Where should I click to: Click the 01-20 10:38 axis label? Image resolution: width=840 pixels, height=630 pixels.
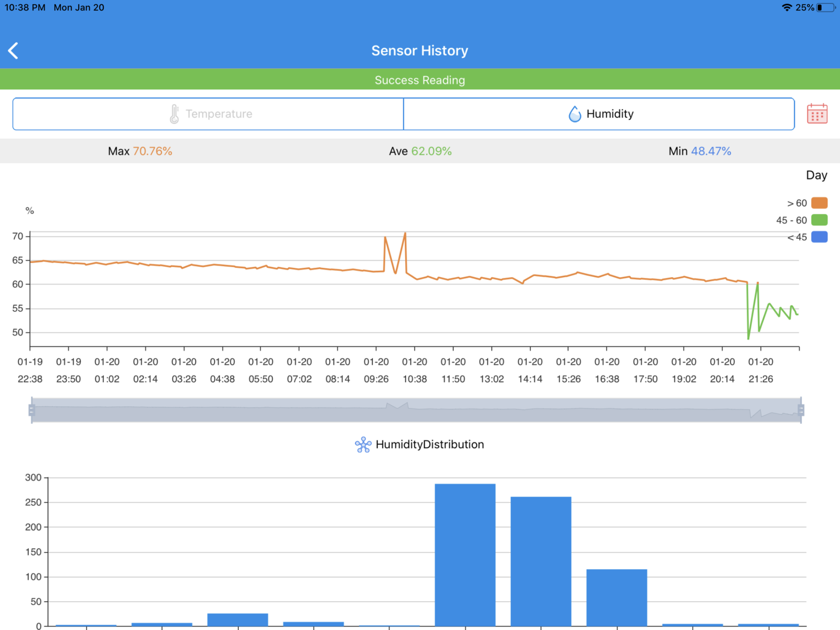coord(415,370)
